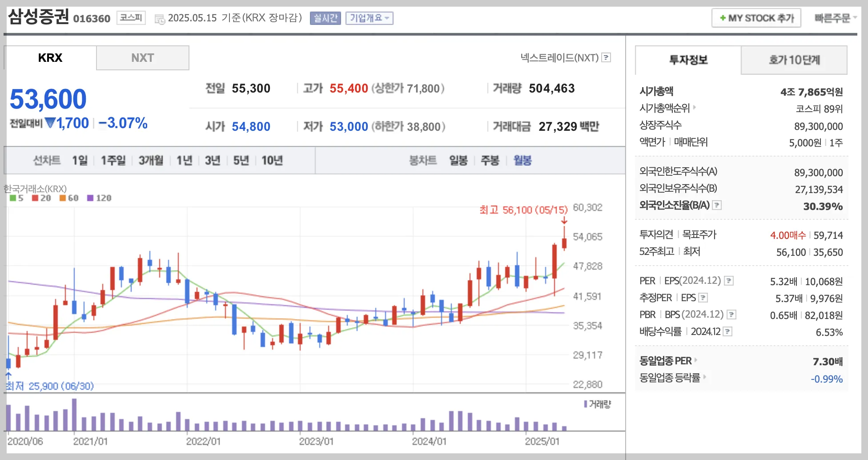Click the 실시간 button
Image resolution: width=868 pixels, height=460 pixels.
tap(325, 18)
